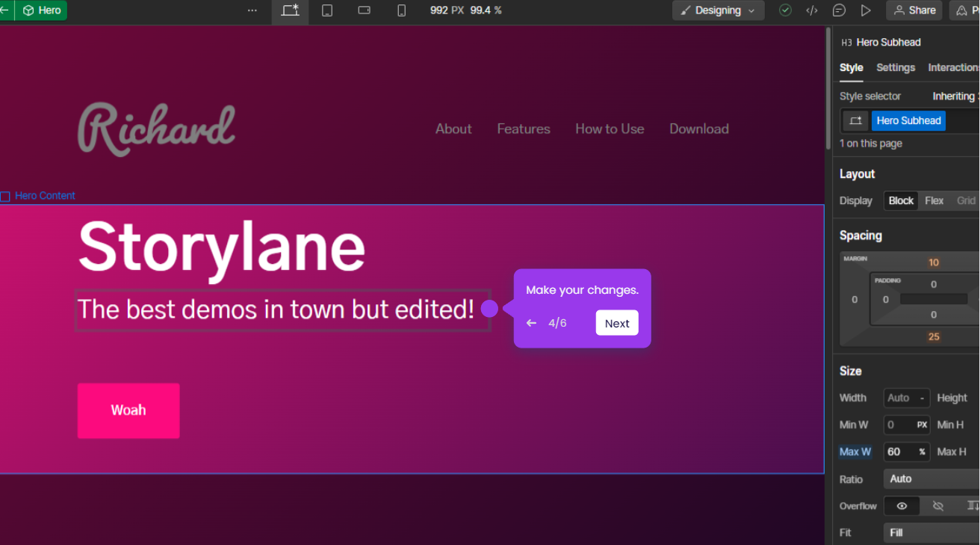
Task: Click the green saved-status checkmark icon
Action: tap(785, 10)
